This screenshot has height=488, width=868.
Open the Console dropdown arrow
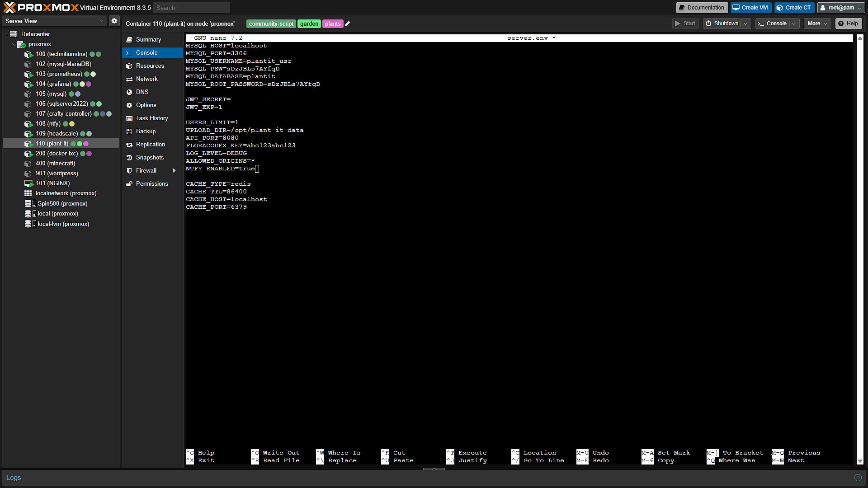coord(794,23)
